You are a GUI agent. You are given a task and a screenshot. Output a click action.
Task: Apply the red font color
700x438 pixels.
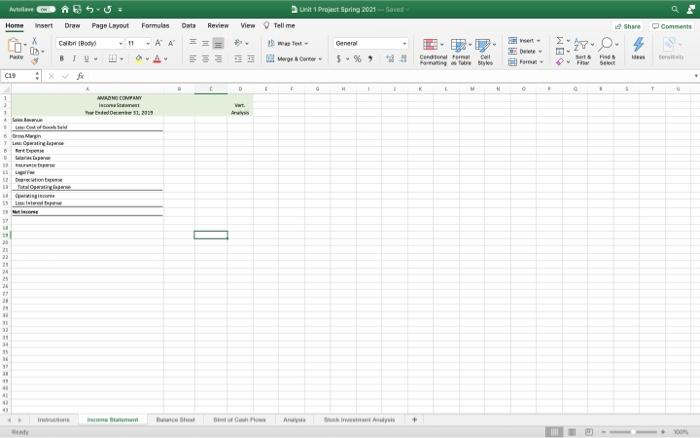tap(157, 58)
